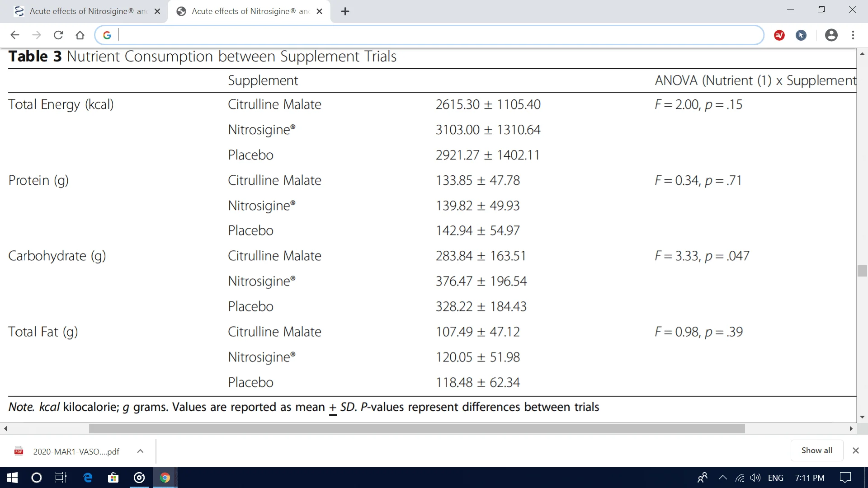Open Microsoft Store from taskbar
868x488 pixels.
pos(113,478)
